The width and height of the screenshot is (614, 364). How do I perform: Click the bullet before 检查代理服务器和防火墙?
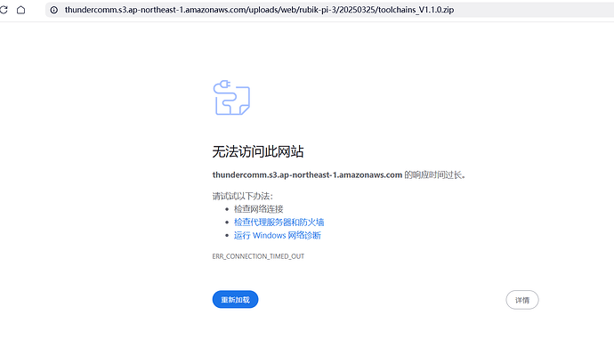(x=227, y=222)
